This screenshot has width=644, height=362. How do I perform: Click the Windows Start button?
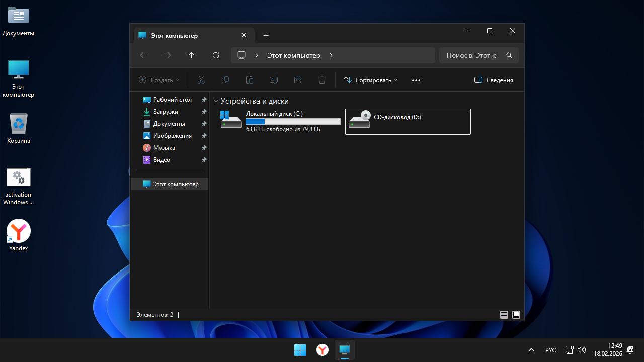[300, 350]
